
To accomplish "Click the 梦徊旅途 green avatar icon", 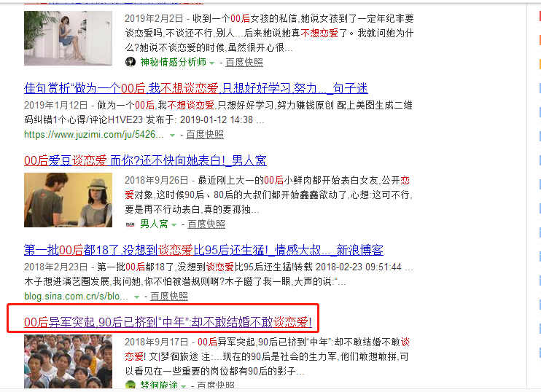I will [131, 385].
